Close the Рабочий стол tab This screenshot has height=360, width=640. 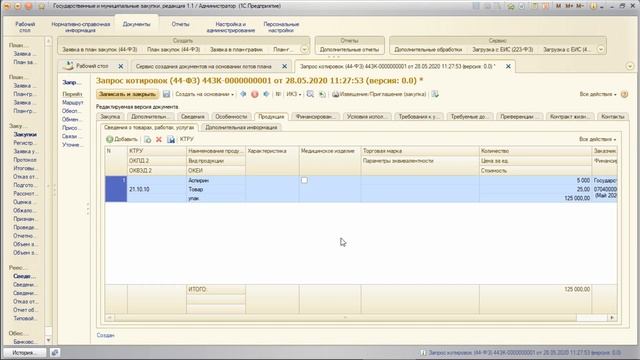coord(121,66)
